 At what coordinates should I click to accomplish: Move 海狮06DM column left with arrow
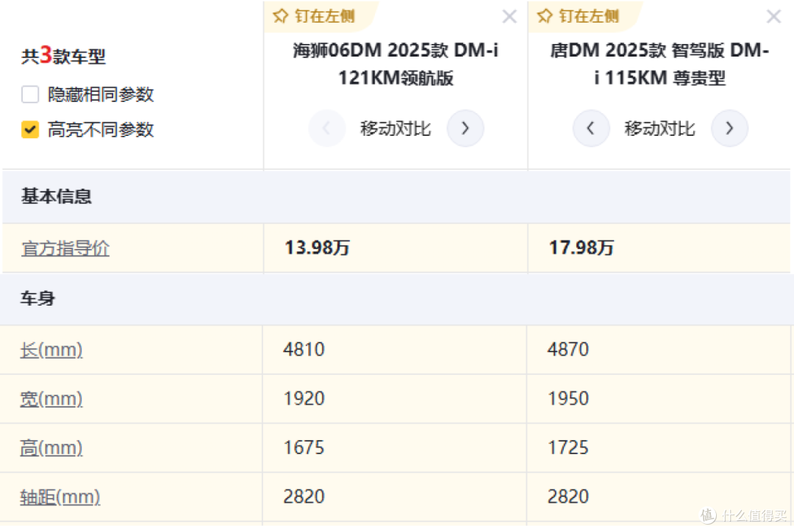pos(326,129)
